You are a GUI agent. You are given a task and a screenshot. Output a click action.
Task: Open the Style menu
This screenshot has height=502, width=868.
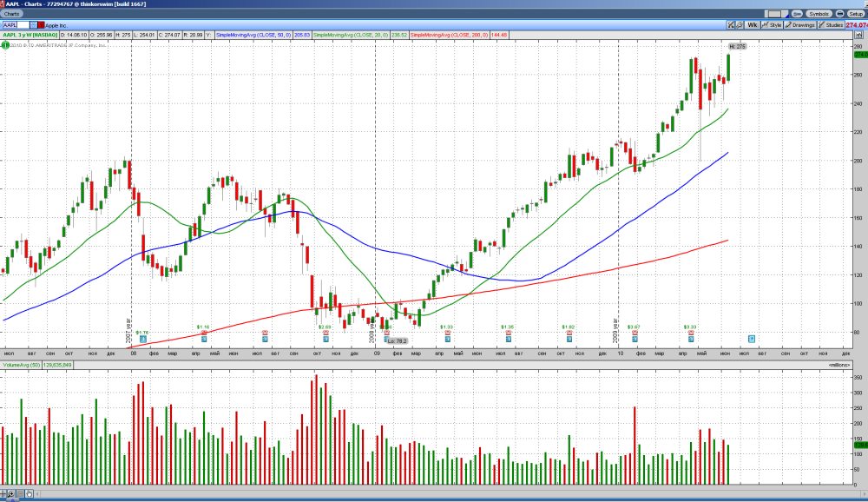pos(773,25)
